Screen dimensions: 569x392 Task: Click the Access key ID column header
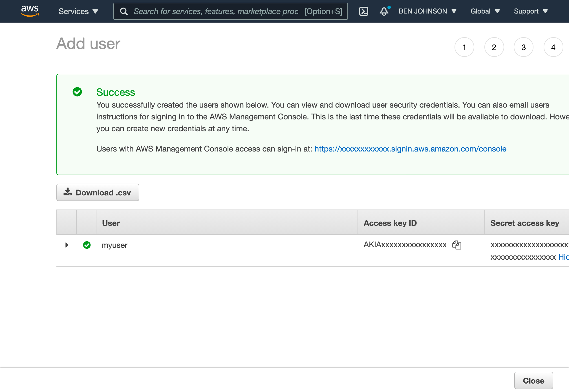390,223
